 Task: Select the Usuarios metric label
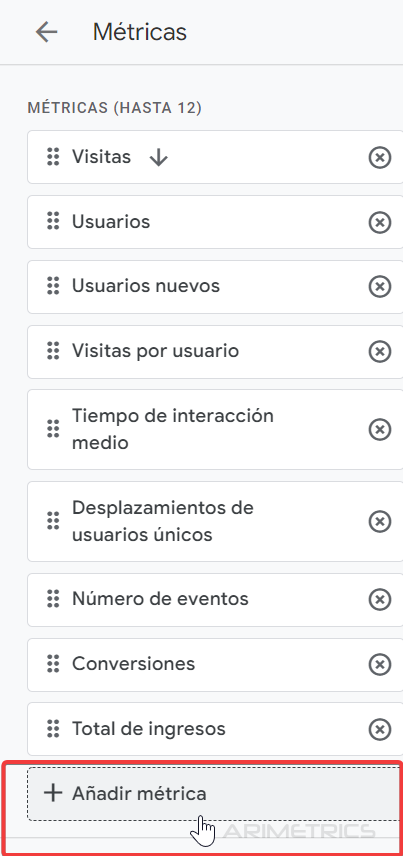click(x=111, y=222)
